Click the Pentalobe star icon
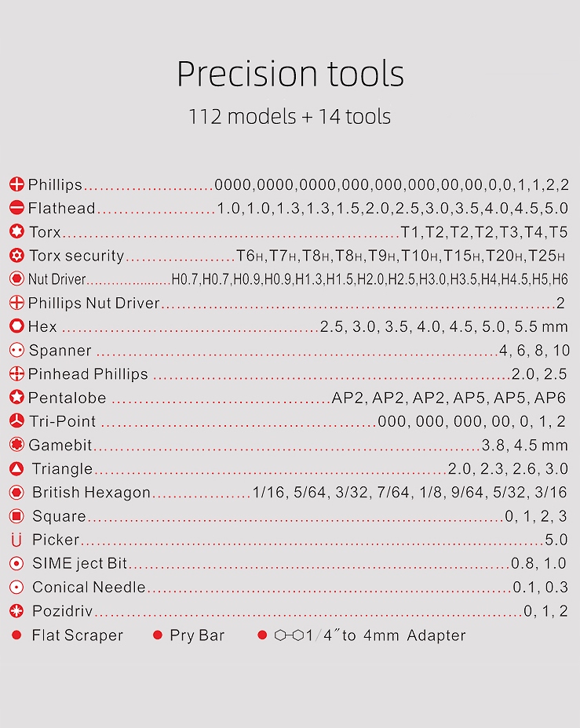 click(16, 398)
